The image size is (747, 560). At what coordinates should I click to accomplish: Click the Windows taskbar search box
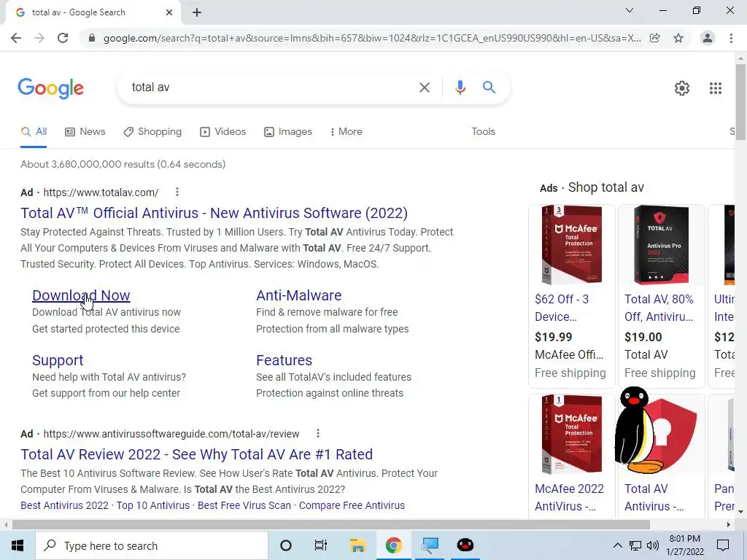(152, 545)
